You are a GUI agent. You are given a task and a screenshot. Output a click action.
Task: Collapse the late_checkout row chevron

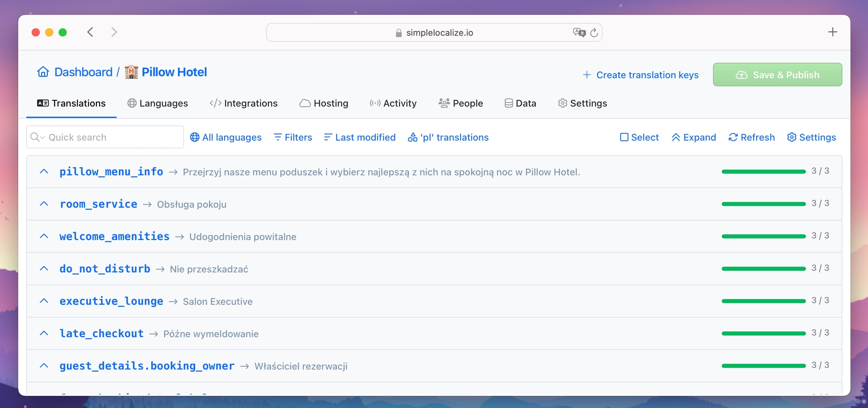[44, 333]
